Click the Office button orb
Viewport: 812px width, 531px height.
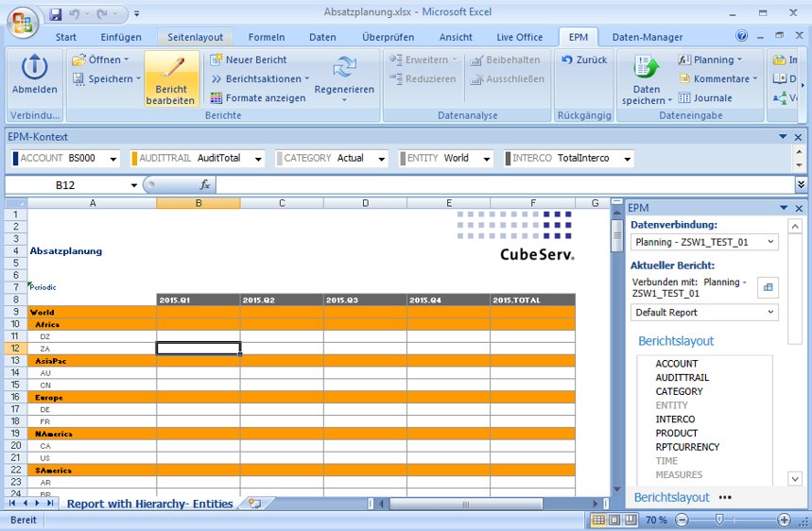point(23,23)
